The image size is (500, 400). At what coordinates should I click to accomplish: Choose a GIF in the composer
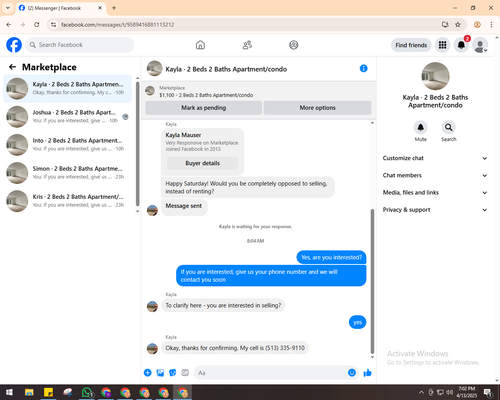[x=185, y=373]
